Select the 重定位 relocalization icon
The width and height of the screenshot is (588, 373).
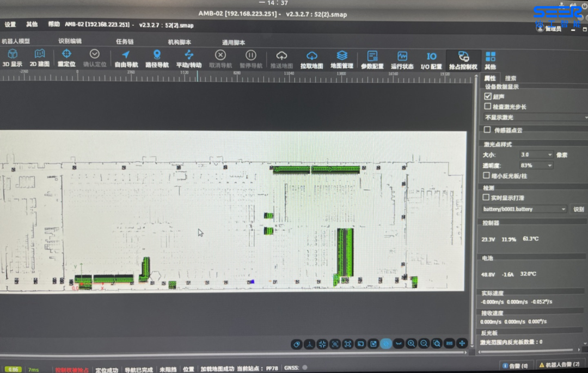(66, 58)
